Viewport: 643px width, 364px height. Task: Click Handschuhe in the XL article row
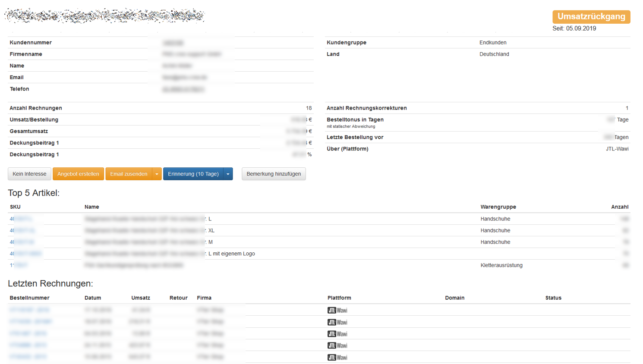pos(495,231)
